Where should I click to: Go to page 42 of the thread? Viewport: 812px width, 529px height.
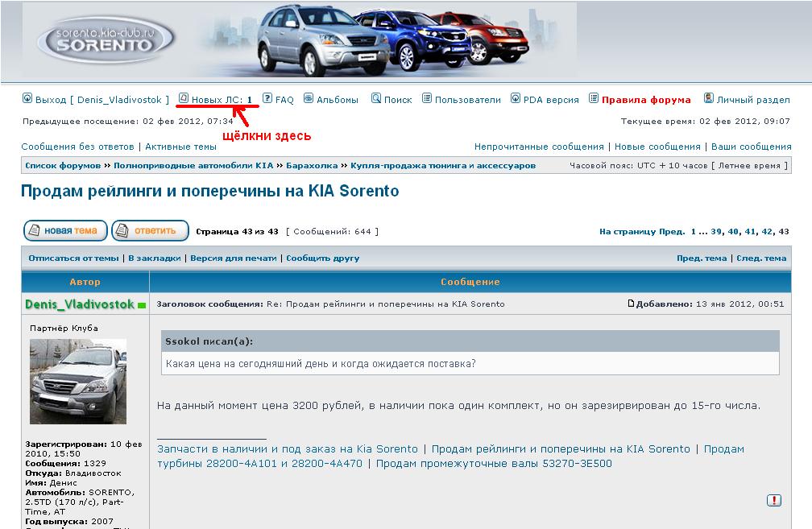[x=767, y=232]
